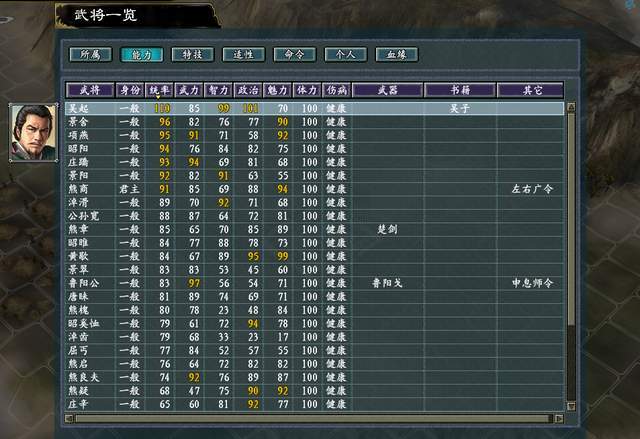Click the horizontal scrollbar track
Image resolution: width=640 pixels, height=439 pixels.
pyautogui.click(x=314, y=419)
